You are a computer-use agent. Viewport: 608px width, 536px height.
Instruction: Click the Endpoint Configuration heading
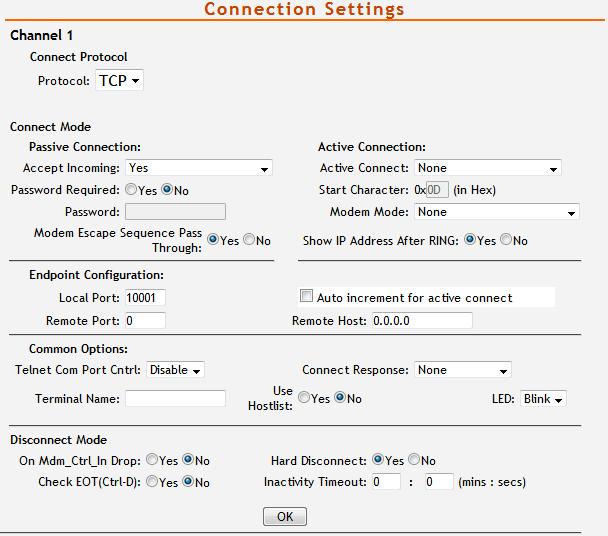tap(96, 275)
